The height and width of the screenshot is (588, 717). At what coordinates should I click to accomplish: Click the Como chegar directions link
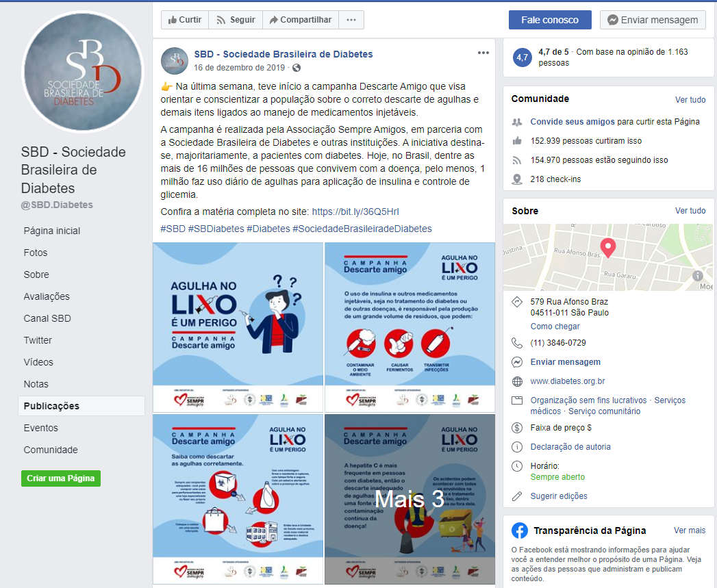coord(555,327)
